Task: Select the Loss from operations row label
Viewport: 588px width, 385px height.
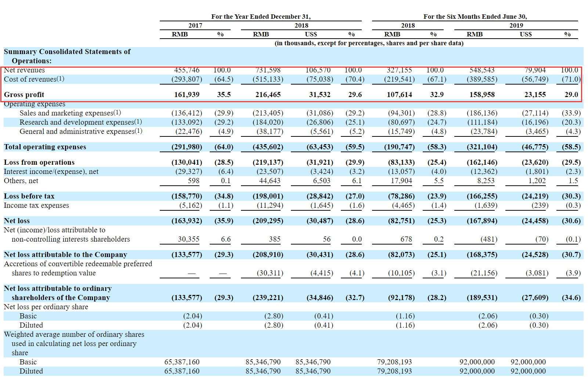Action: [x=39, y=162]
